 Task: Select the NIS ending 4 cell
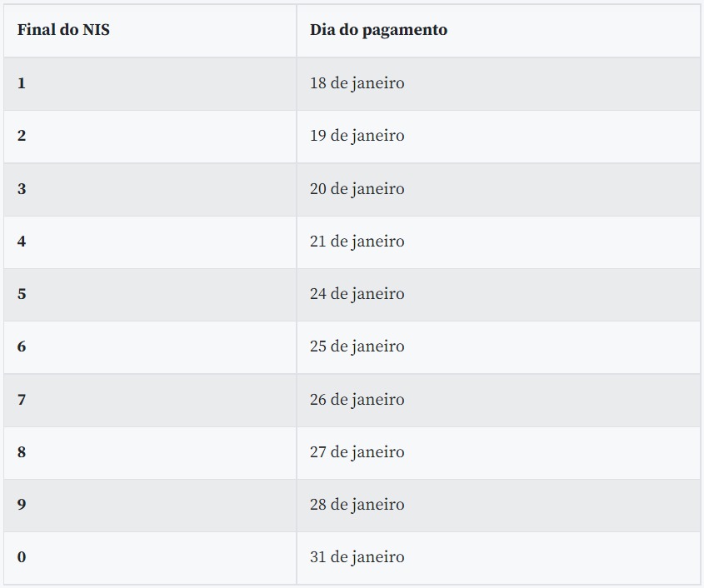pos(22,242)
